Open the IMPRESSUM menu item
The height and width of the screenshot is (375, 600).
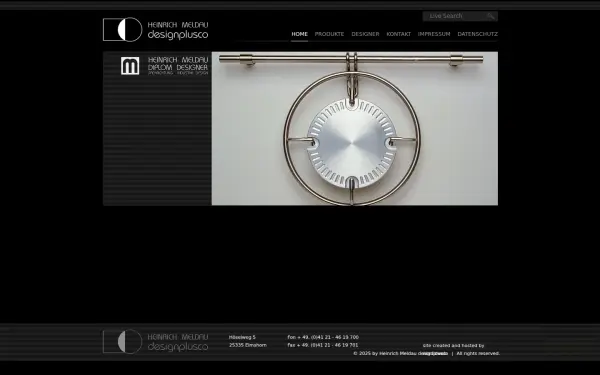(434, 34)
